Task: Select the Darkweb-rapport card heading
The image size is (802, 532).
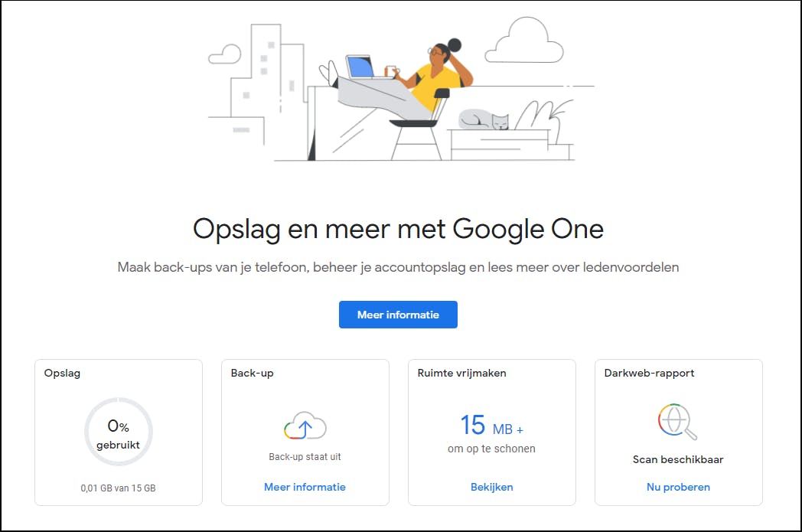Action: tap(649, 374)
